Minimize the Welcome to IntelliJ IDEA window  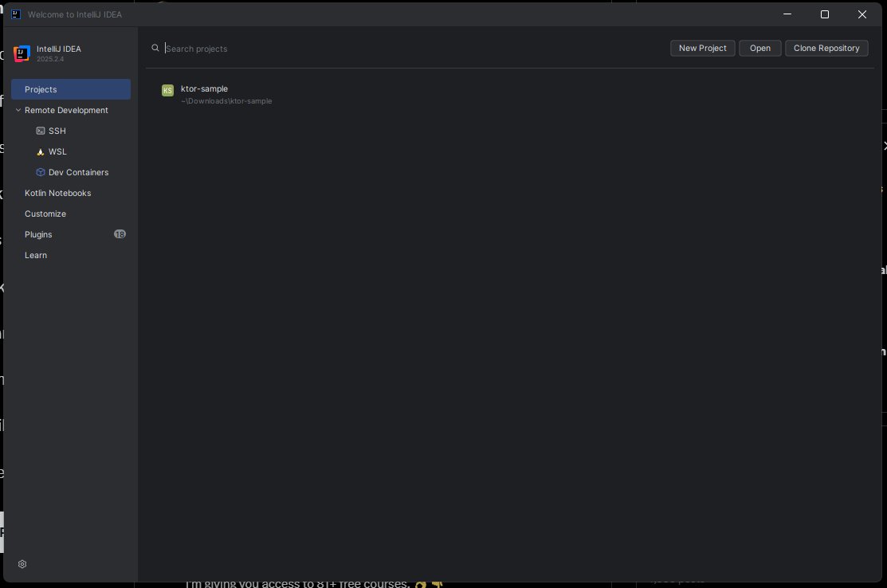[787, 14]
